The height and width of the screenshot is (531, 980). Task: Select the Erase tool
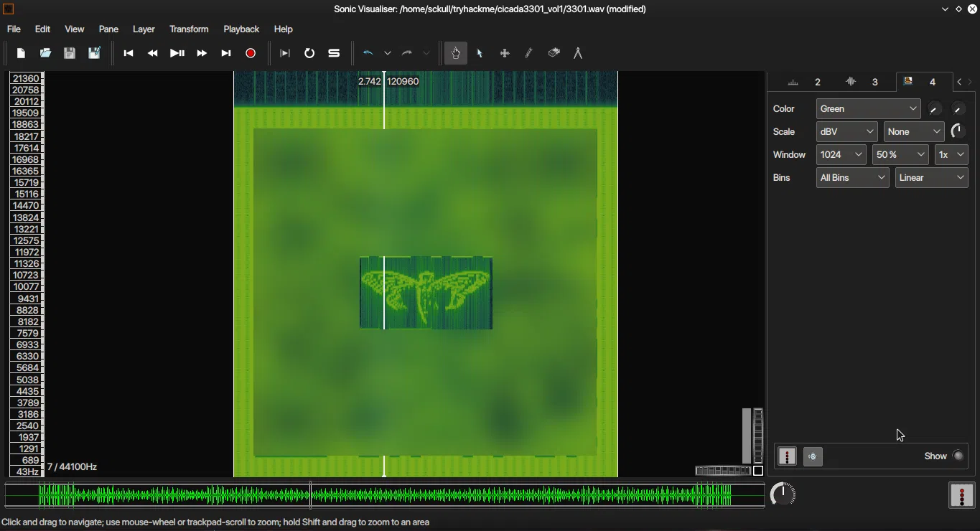pos(554,53)
